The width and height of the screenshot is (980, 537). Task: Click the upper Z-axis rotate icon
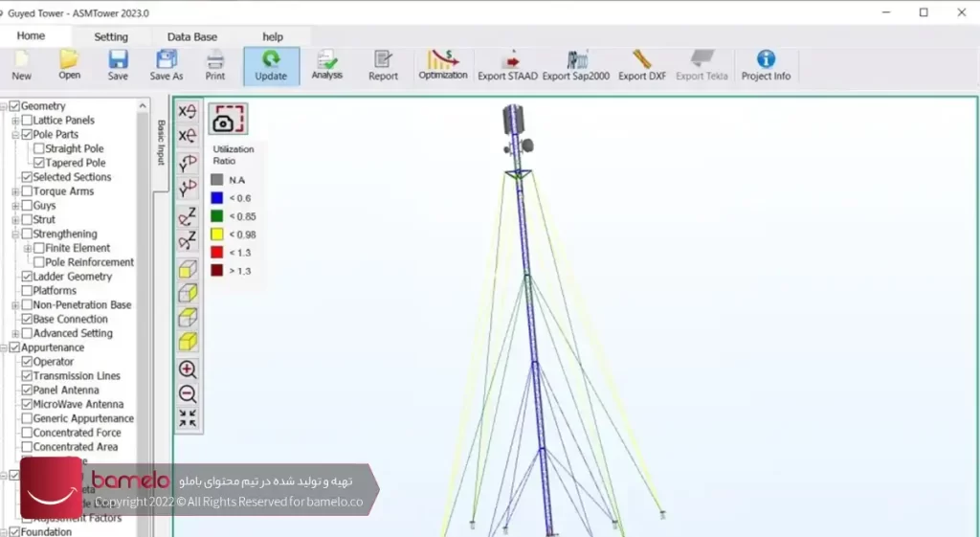tap(188, 216)
